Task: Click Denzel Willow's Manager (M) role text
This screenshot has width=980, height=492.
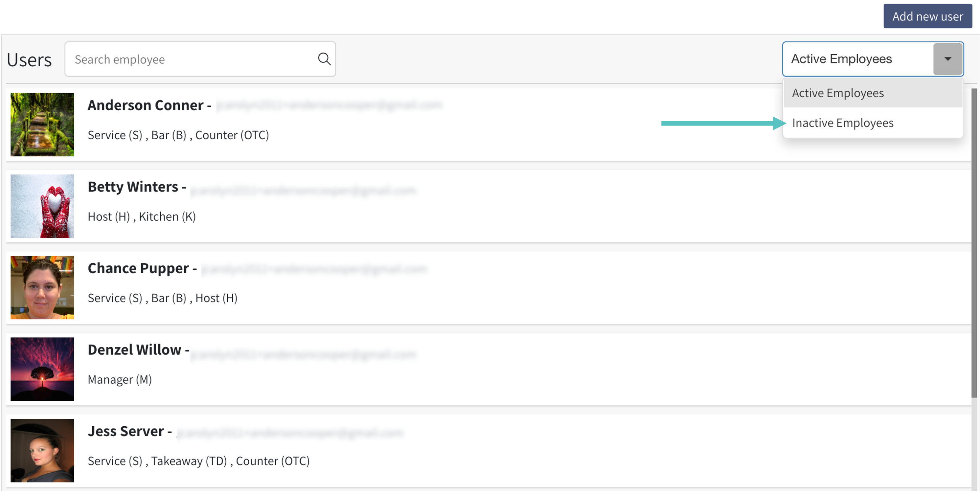Action: tap(120, 379)
